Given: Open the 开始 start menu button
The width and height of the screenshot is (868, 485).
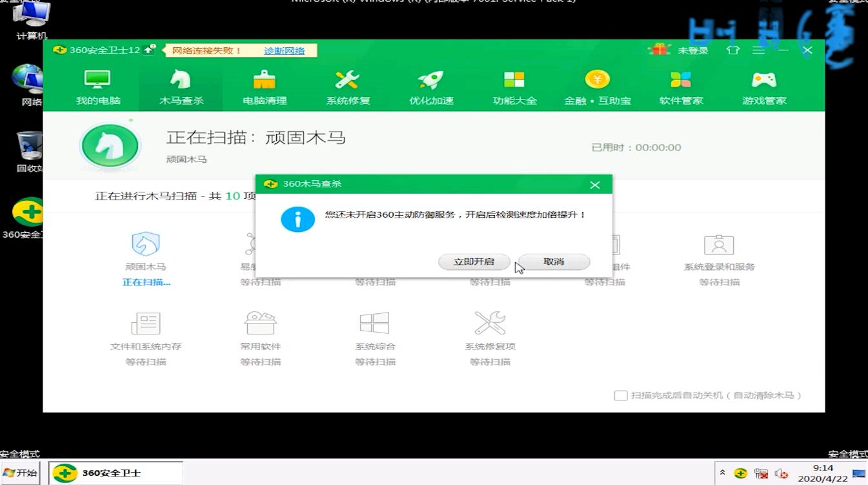Looking at the screenshot, I should click(20, 473).
